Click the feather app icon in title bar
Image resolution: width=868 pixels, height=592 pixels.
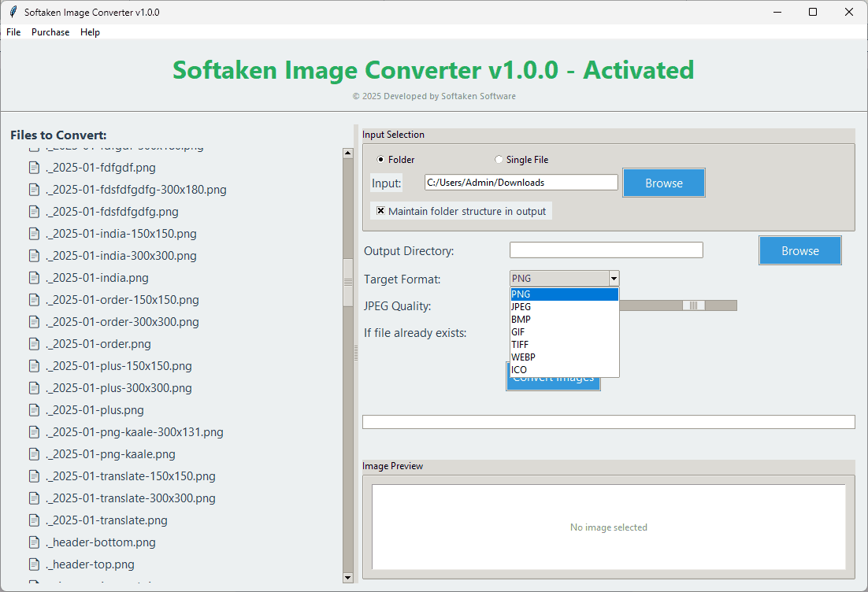point(13,12)
